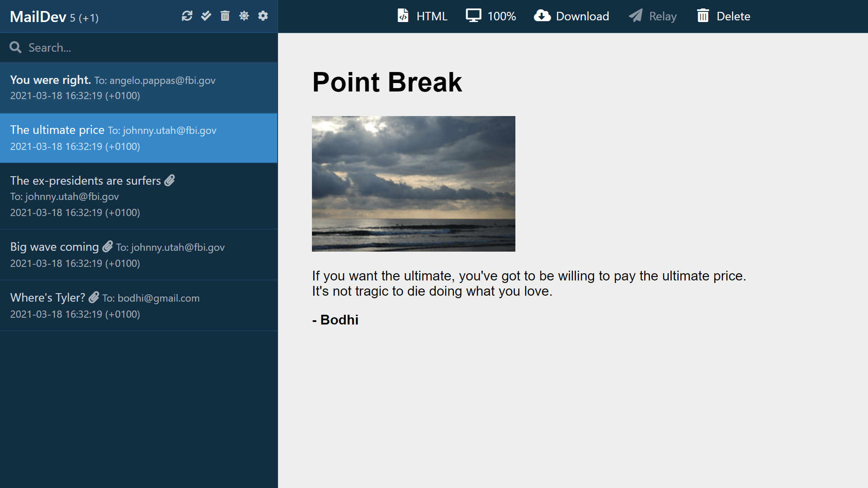Image resolution: width=868 pixels, height=488 pixels.
Task: Open MailDev settings with the gear icon
Action: [x=263, y=17]
